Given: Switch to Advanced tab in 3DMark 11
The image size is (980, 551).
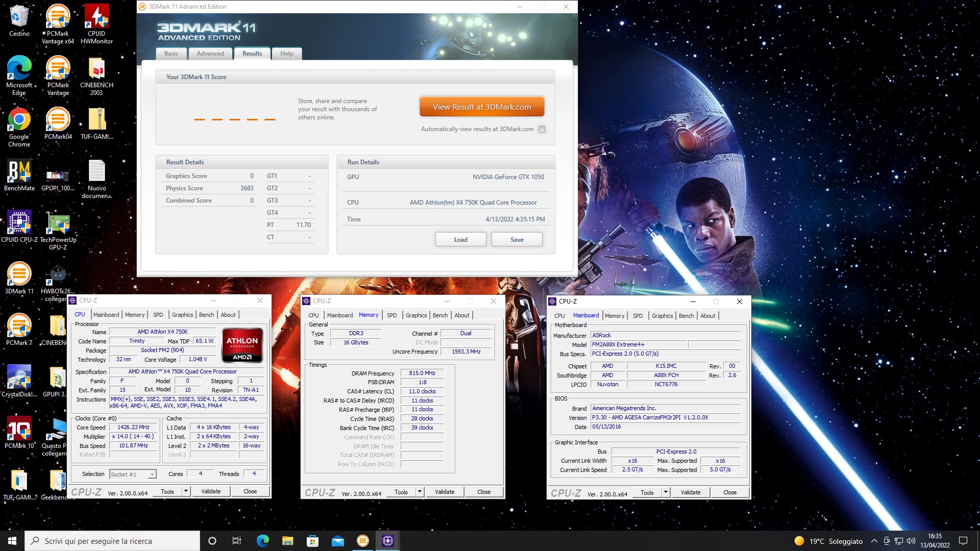Looking at the screenshot, I should tap(210, 54).
